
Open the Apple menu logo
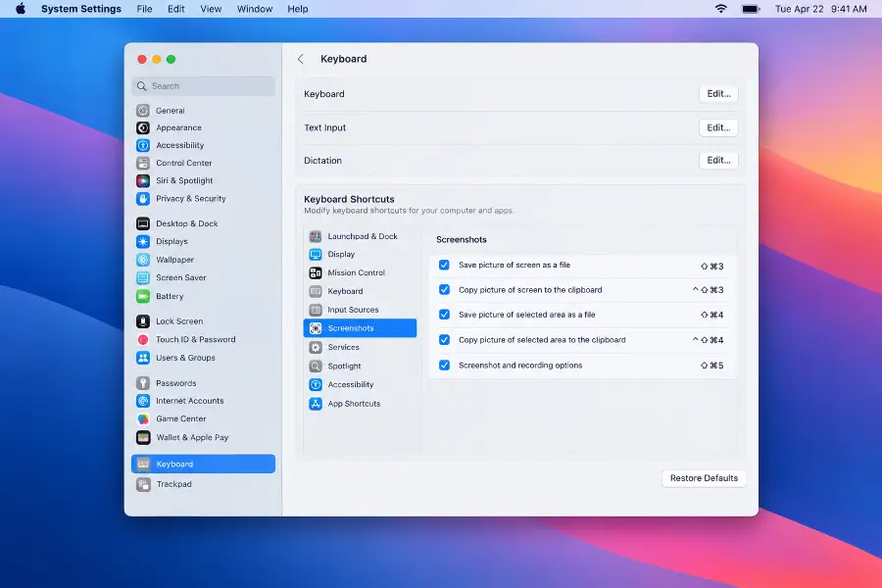[21, 9]
